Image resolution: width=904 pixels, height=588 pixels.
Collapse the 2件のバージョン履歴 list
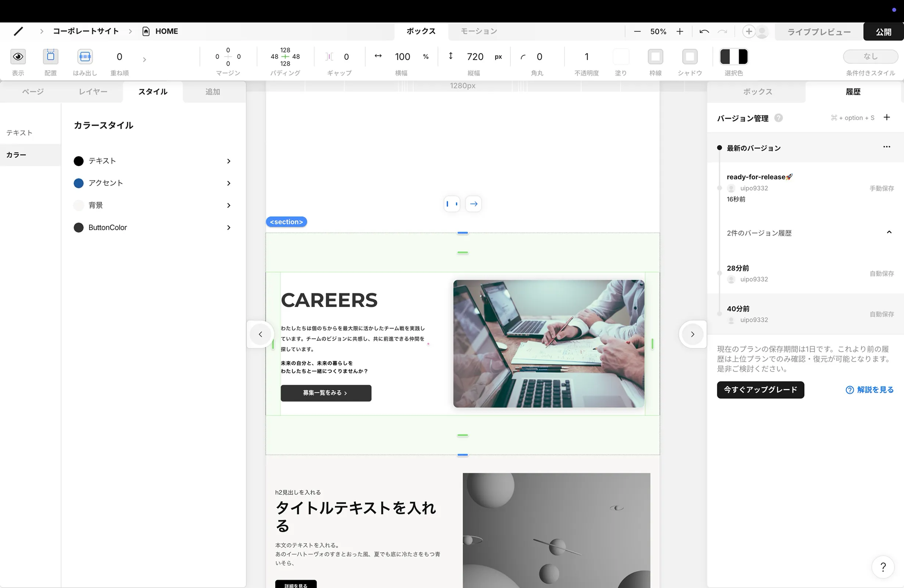[889, 233]
